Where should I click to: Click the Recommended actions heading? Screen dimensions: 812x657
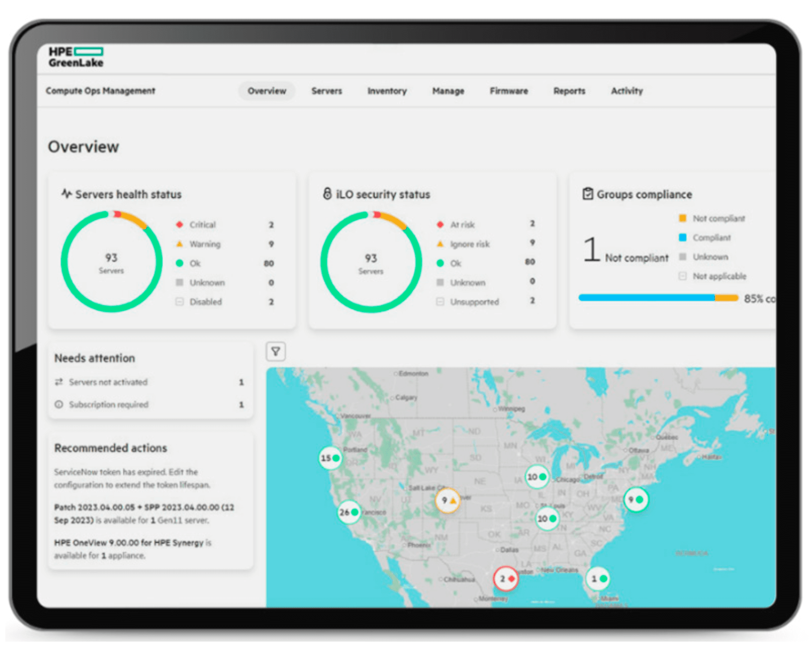click(111, 448)
